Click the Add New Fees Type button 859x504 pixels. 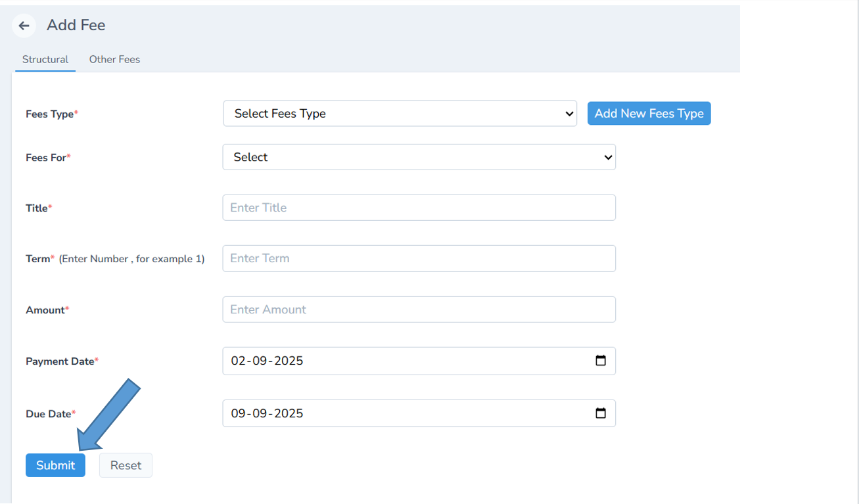point(649,113)
